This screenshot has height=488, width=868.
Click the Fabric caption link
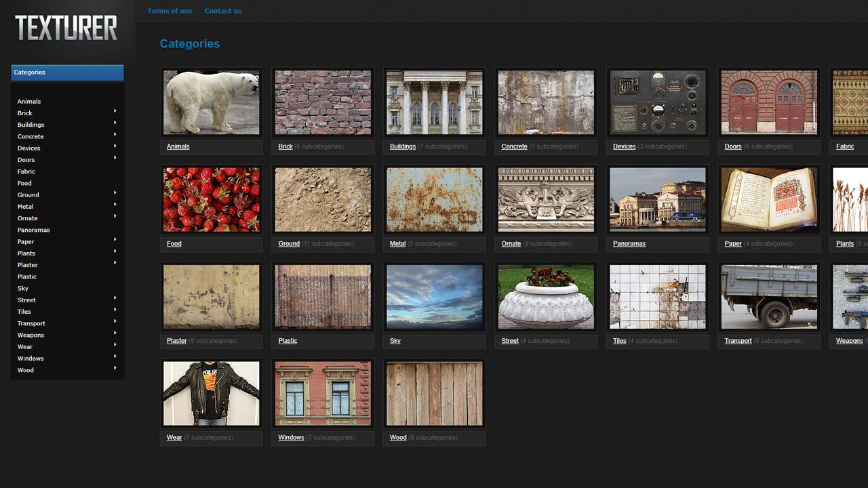point(845,146)
